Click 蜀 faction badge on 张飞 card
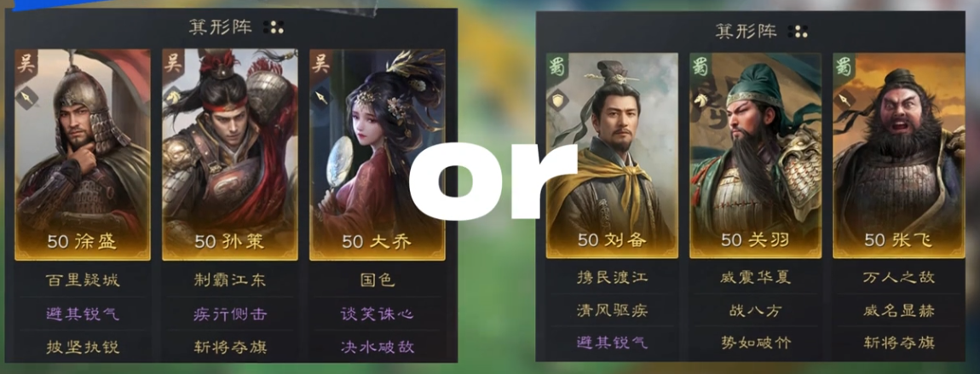The height and width of the screenshot is (374, 980). 845,66
